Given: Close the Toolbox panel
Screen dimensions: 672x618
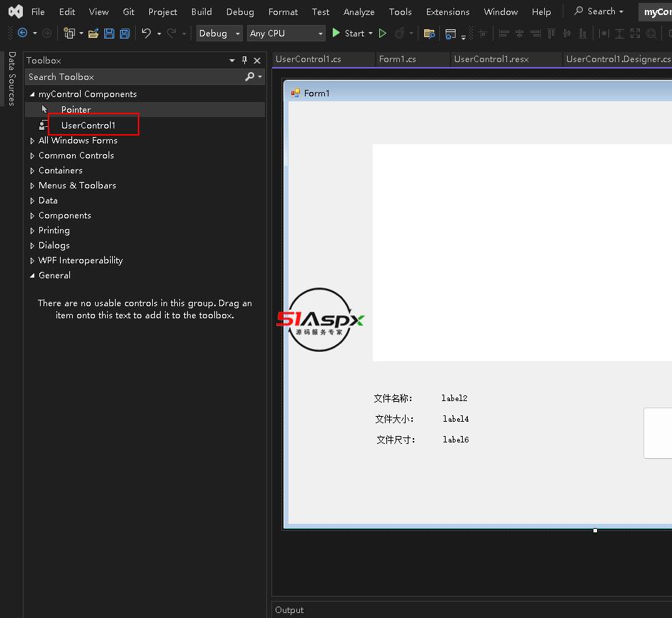Looking at the screenshot, I should tap(257, 61).
